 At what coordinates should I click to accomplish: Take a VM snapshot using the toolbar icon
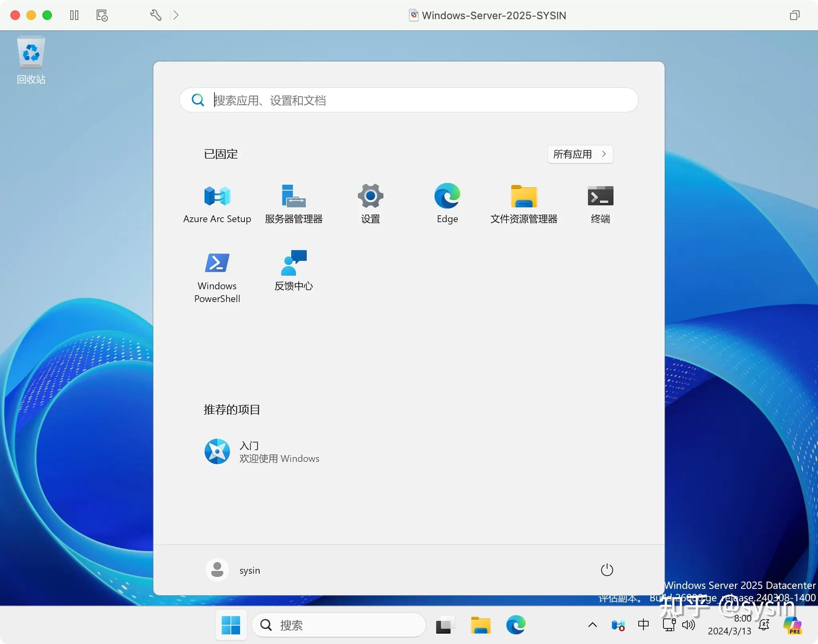point(101,15)
